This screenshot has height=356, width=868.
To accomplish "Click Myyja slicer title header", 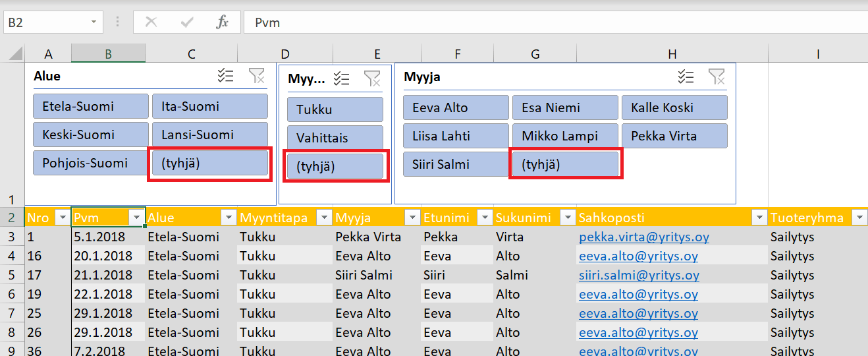I will [x=422, y=77].
